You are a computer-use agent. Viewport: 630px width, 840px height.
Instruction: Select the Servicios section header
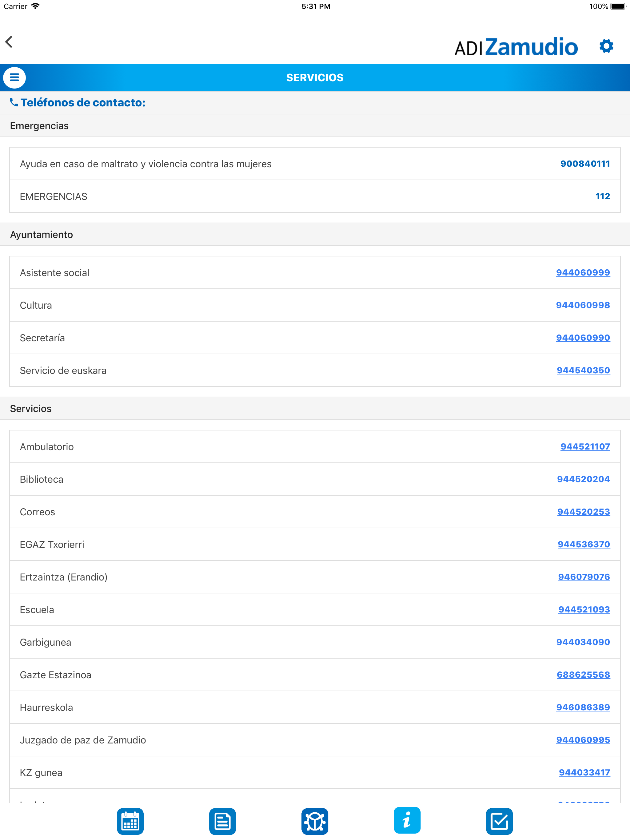coord(315,409)
